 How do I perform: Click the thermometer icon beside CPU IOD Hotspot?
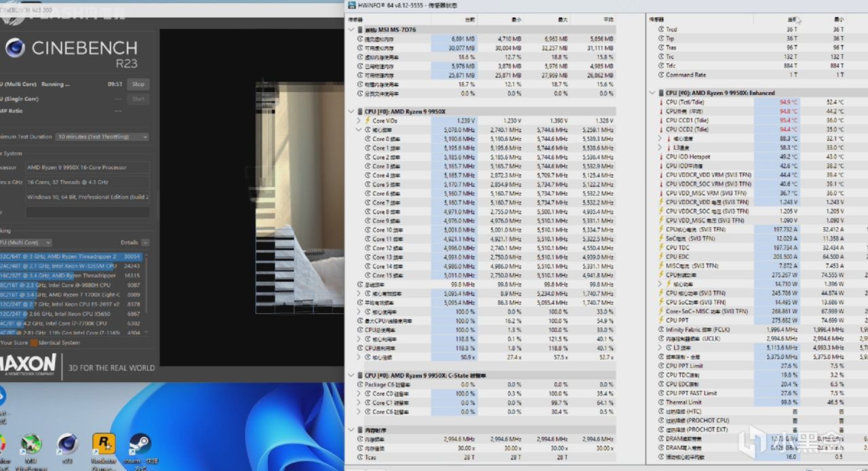pos(660,157)
